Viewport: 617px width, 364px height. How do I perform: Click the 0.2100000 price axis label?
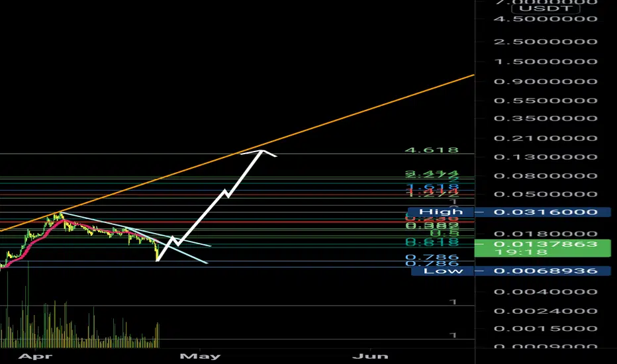pyautogui.click(x=546, y=138)
